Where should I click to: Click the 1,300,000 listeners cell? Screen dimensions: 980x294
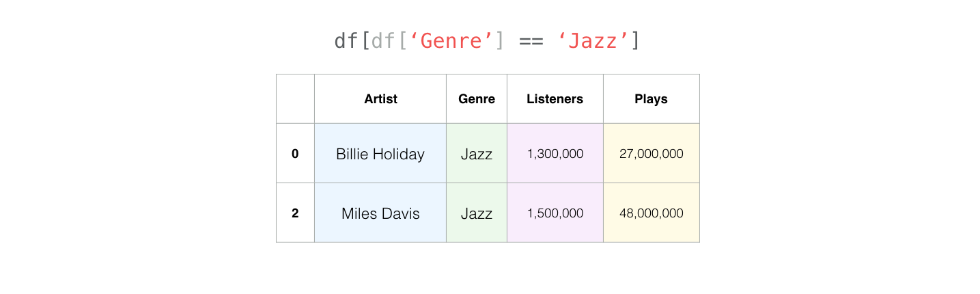coord(555,153)
